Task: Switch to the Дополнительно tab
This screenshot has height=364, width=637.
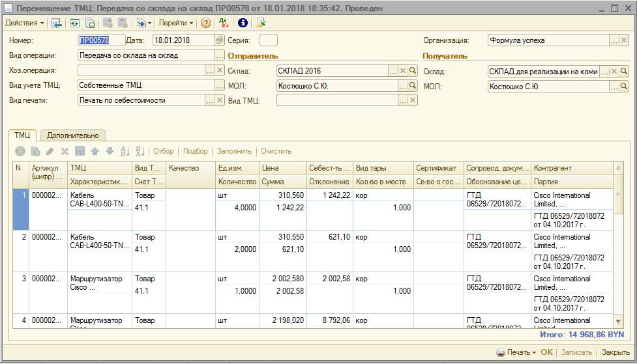Action: (x=73, y=135)
